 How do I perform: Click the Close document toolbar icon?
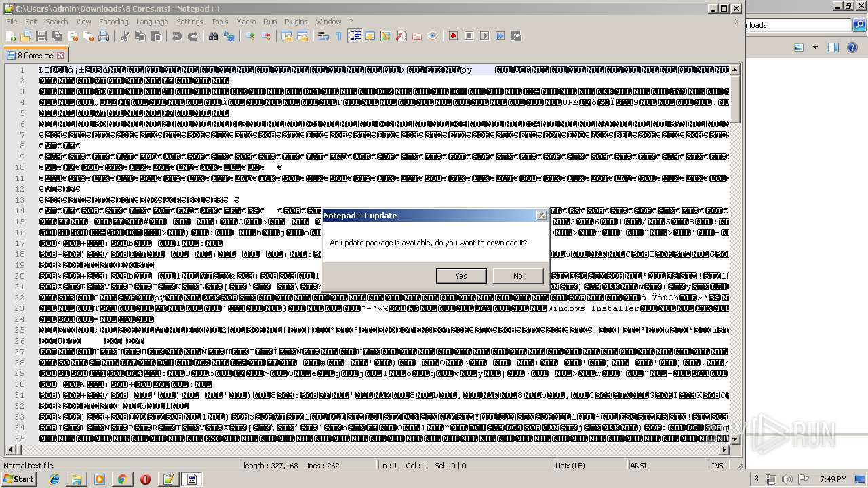click(73, 36)
